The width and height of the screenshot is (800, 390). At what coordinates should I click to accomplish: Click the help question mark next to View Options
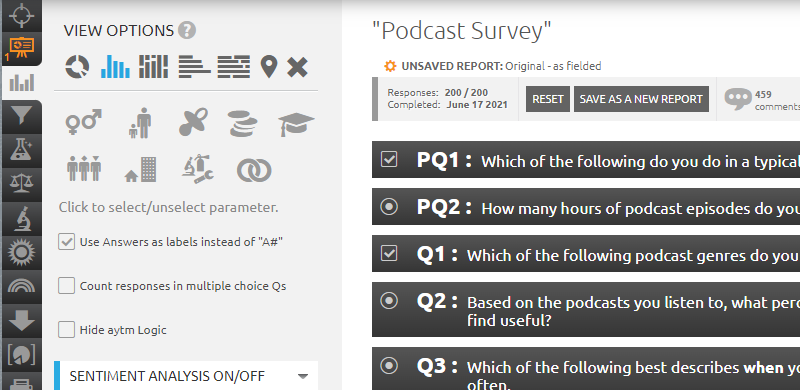[187, 31]
